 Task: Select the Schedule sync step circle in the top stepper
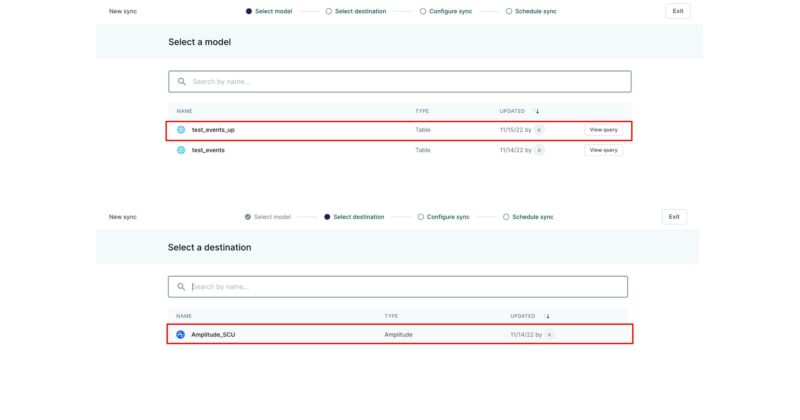508,11
